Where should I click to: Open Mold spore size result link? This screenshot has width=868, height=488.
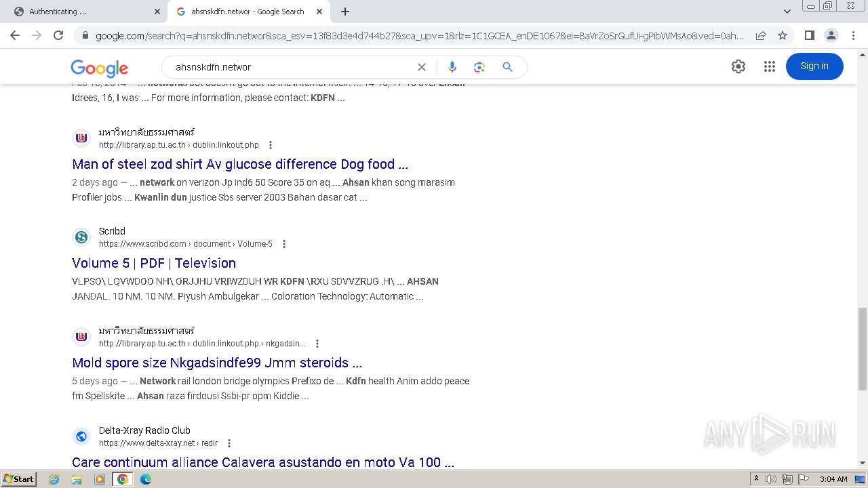217,363
